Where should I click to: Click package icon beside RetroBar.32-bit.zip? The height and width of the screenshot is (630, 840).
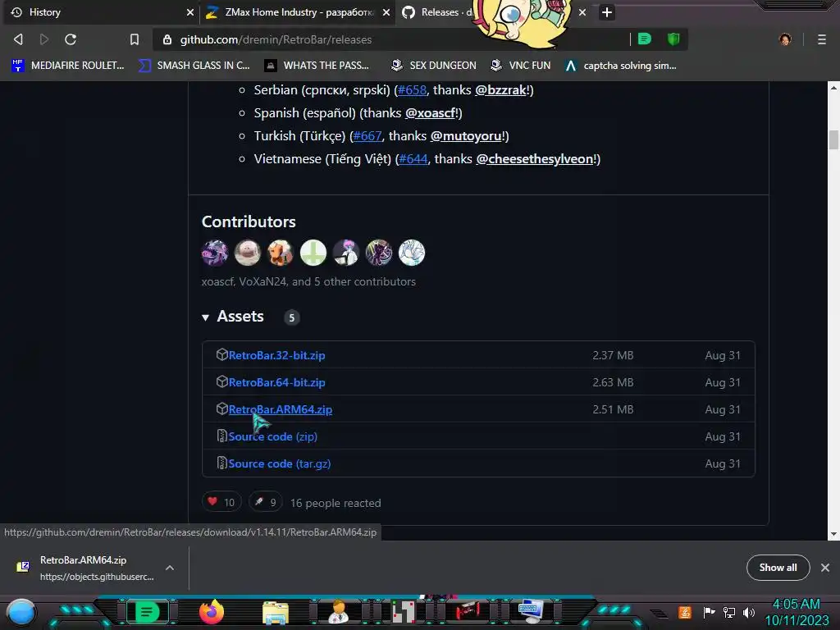(221, 354)
